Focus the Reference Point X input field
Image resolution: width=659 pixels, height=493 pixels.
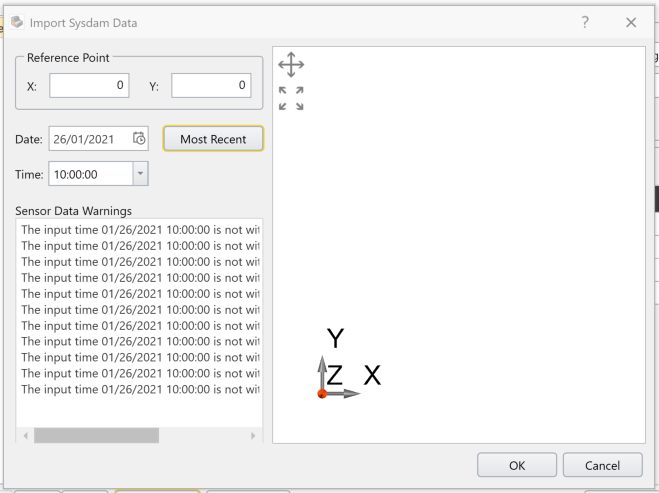click(90, 86)
